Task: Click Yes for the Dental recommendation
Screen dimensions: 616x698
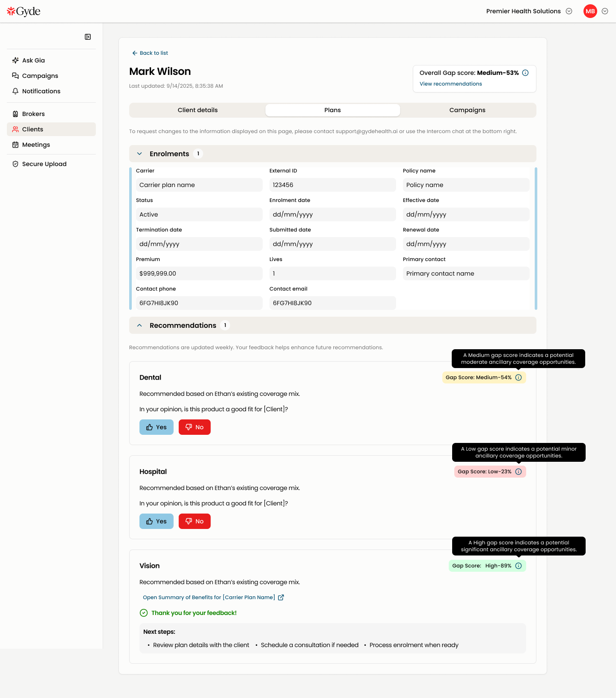Action: pyautogui.click(x=157, y=427)
